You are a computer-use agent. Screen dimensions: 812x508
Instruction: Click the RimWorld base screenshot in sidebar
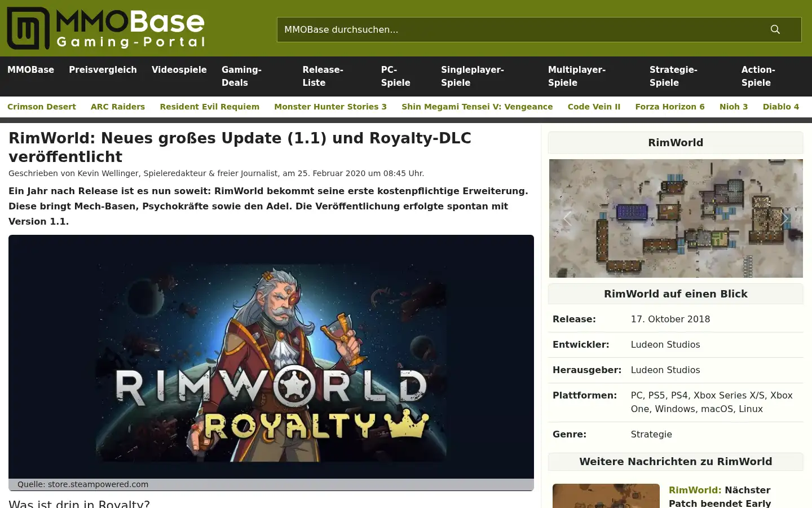[676, 218]
